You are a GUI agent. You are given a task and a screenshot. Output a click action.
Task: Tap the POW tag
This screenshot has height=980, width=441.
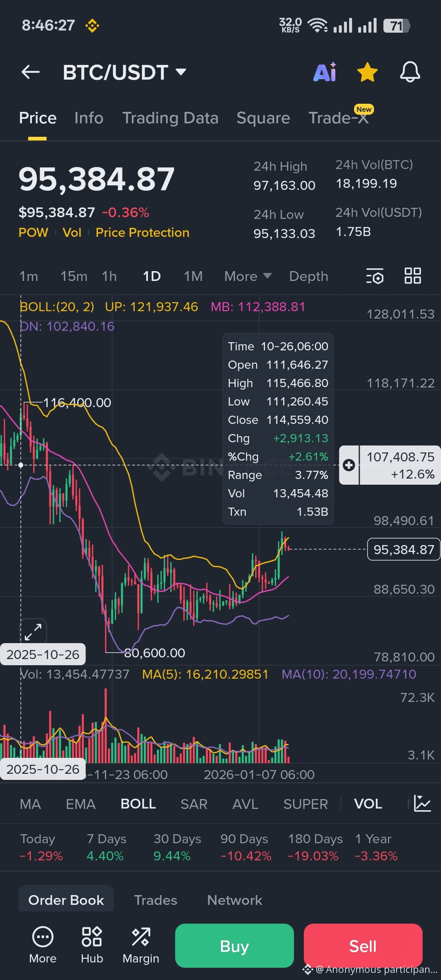33,232
